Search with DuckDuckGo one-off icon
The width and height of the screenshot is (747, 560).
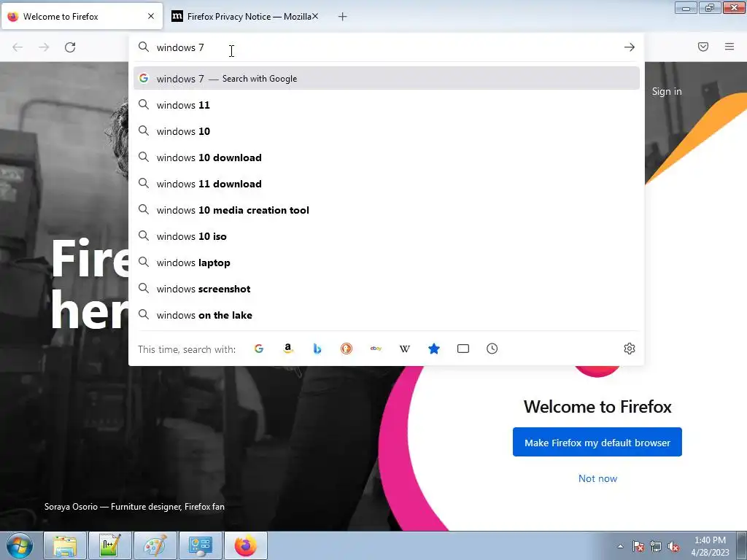[347, 349]
